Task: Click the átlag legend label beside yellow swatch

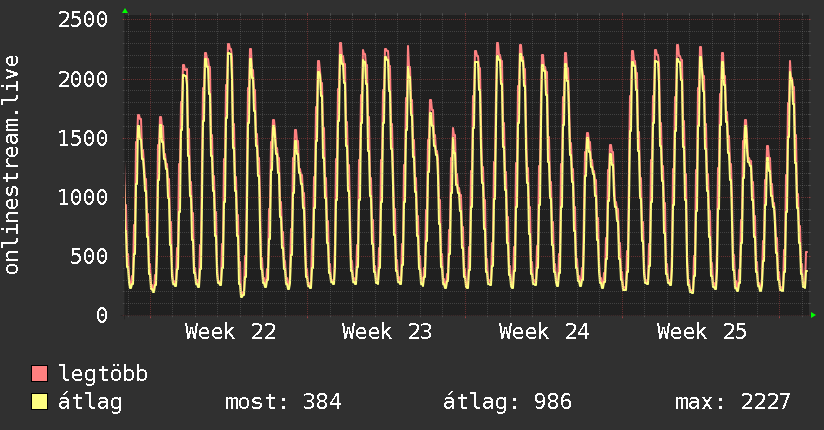Action: [90, 402]
